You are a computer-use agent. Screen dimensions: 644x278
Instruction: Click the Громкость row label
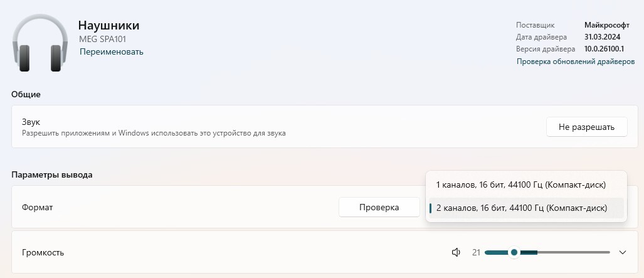click(43, 252)
